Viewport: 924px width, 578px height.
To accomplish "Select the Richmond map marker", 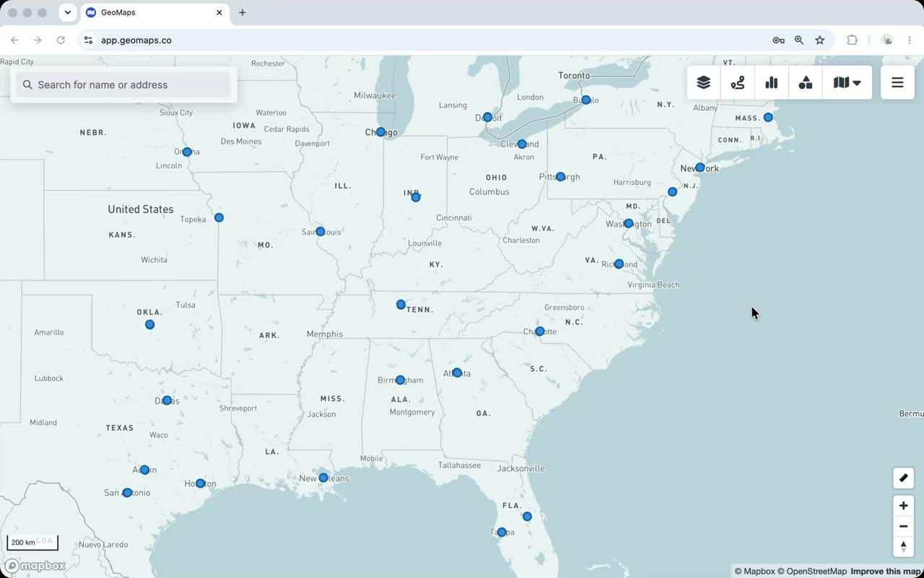I will click(x=619, y=264).
